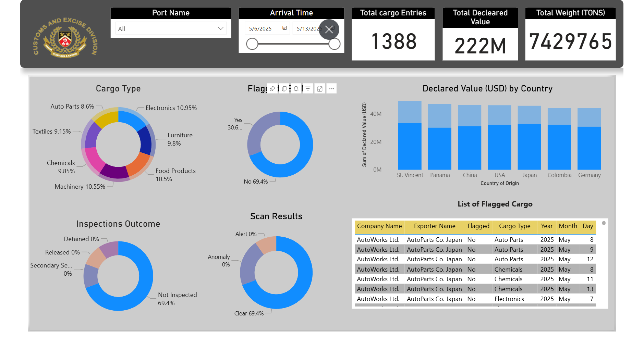Sort table by Cargo Type header
Viewport: 644px width, 337px height.
coord(514,226)
